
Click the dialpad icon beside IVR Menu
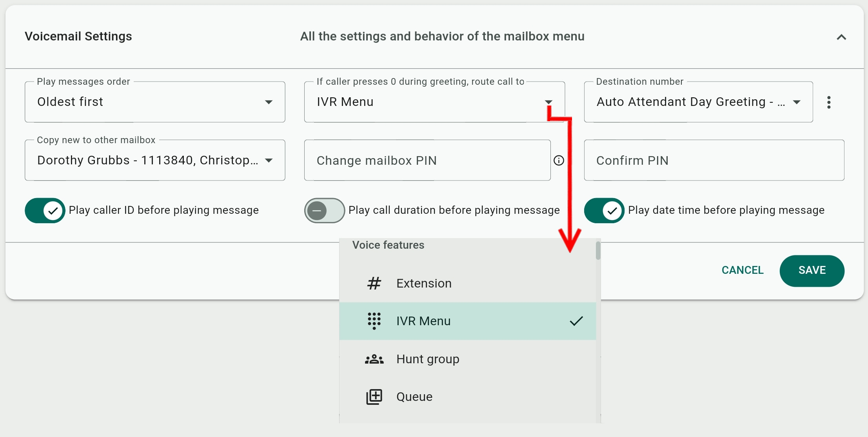point(374,321)
